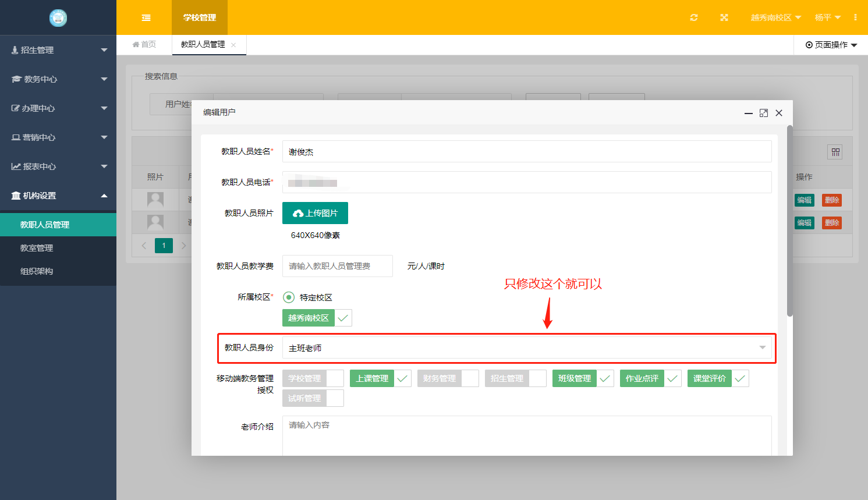The height and width of the screenshot is (500, 868).
Task: Click the sidebar collapse menu icon
Action: 146,17
